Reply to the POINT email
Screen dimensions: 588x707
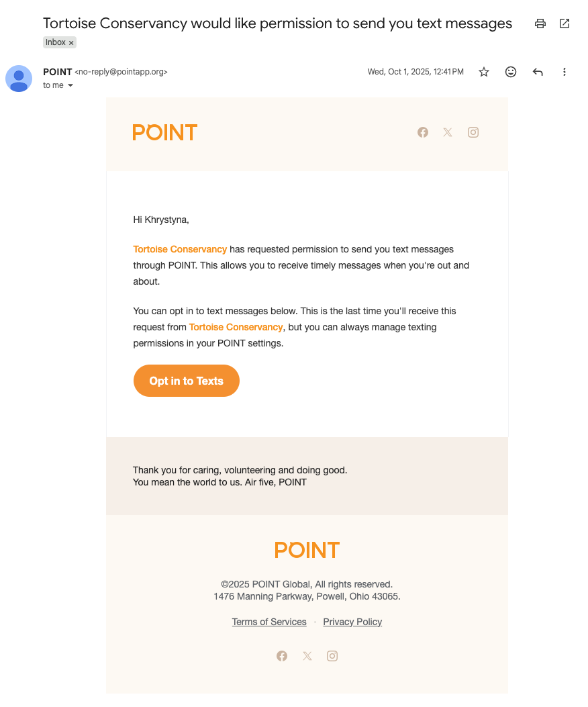pos(538,72)
